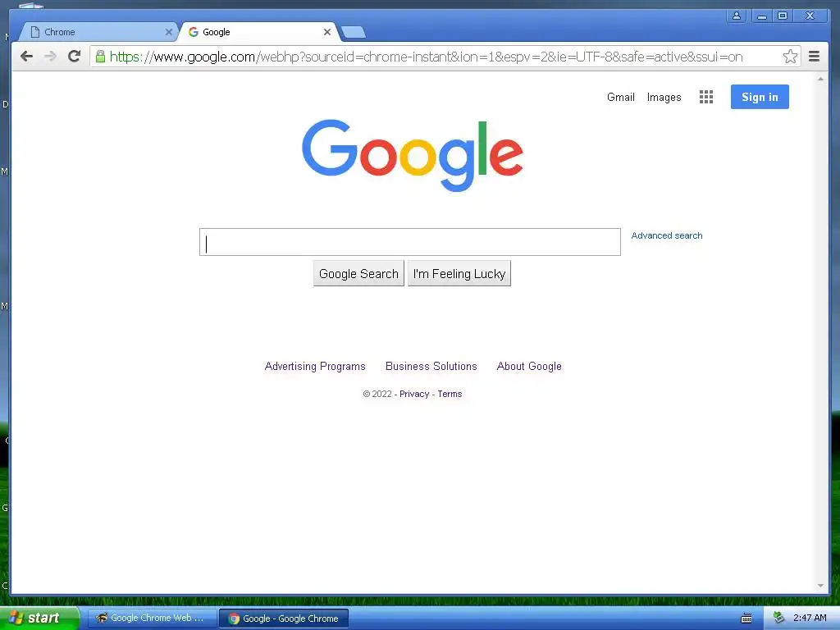
Task: Restore down the Chrome window
Action: (783, 16)
